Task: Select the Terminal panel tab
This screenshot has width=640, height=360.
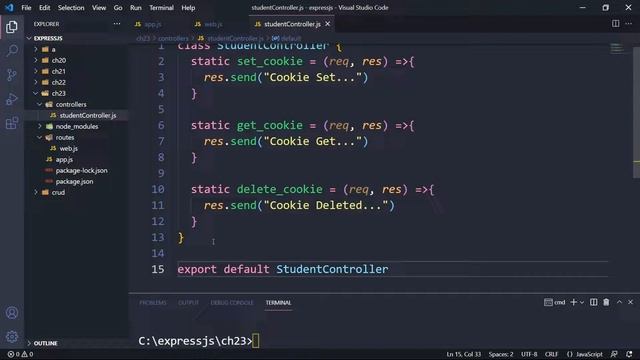Action: [x=278, y=302]
